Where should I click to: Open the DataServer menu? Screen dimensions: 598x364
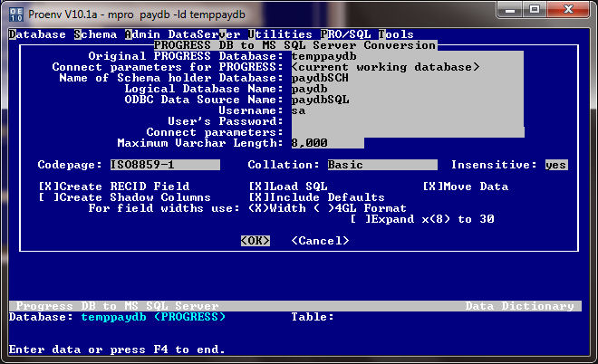205,34
